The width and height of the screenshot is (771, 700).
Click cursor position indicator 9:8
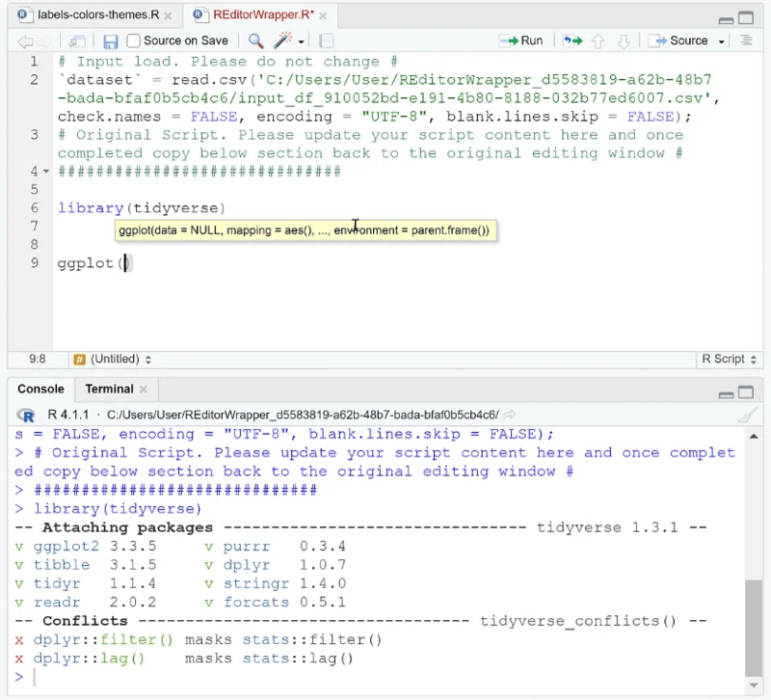(37, 359)
